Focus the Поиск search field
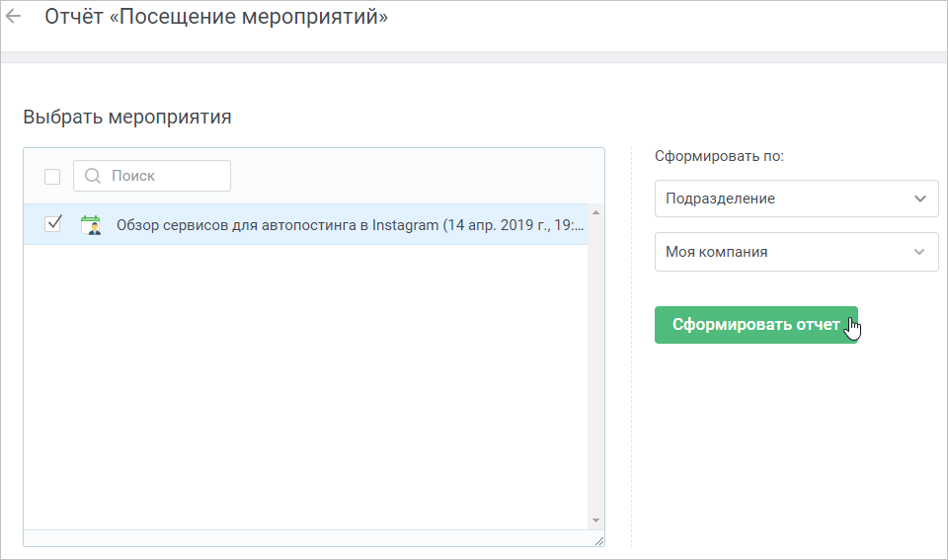 pyautogui.click(x=152, y=176)
